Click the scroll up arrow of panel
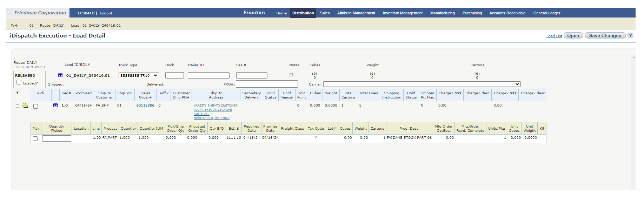Viewport: 644px width, 198px height. pyautogui.click(x=633, y=57)
